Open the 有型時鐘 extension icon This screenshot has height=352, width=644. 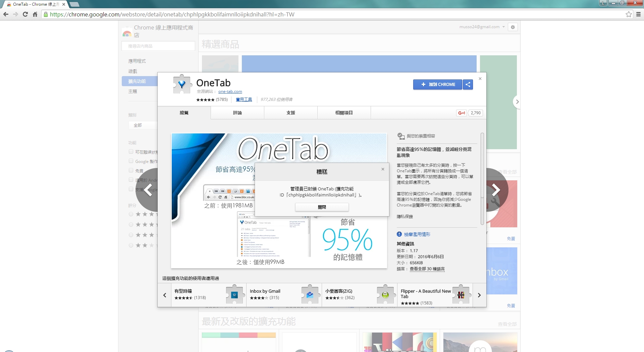click(234, 295)
